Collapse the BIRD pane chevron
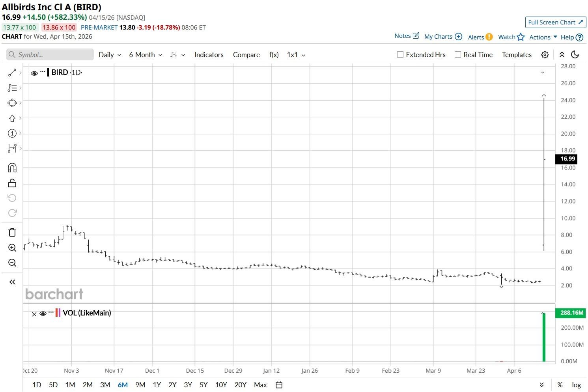Viewport: 588px width, 392px height. pyautogui.click(x=543, y=73)
